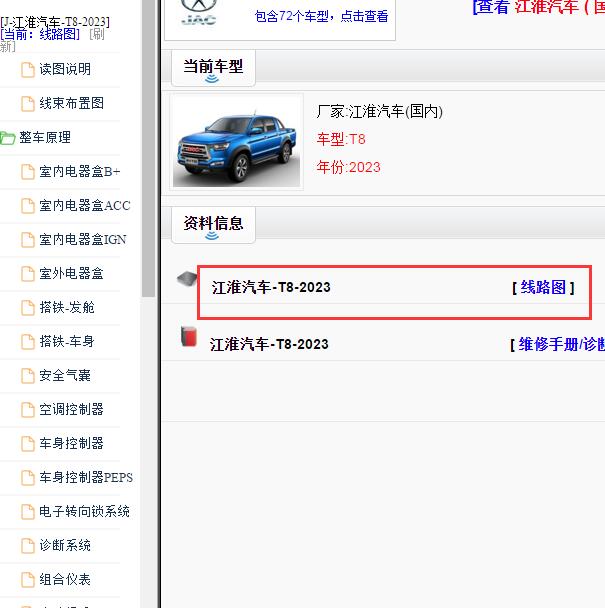Open 安全气囊 diagram
The width and height of the screenshot is (605, 608).
[x=65, y=375]
